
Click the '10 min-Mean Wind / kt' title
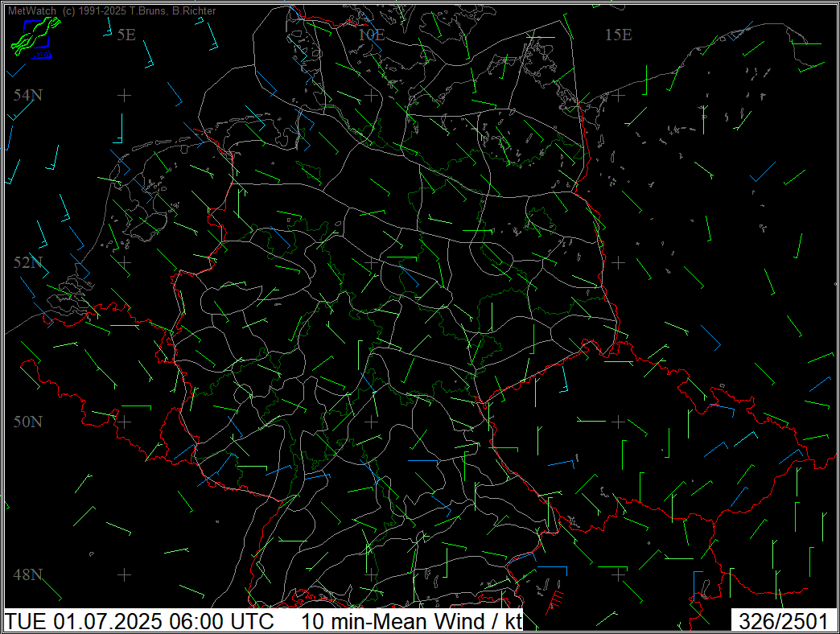[x=411, y=622]
